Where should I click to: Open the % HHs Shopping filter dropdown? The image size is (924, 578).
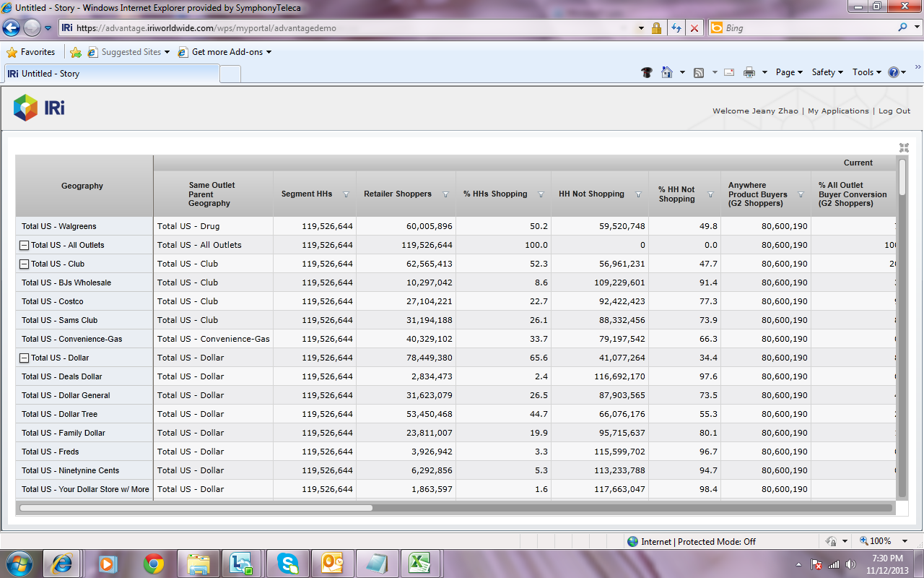click(541, 194)
